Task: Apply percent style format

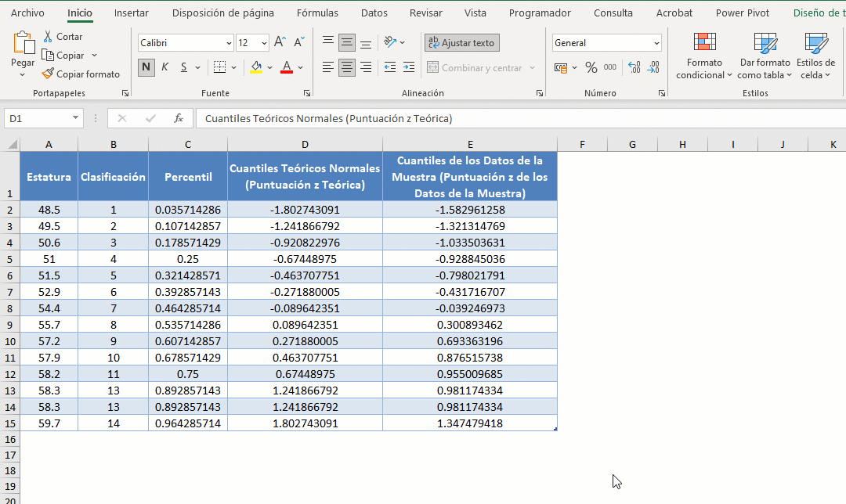Action: [x=591, y=68]
